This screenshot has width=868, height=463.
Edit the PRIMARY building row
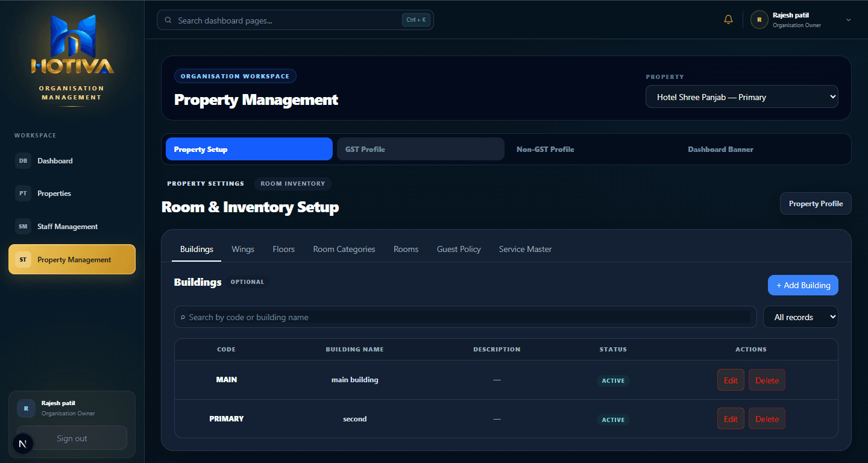tap(731, 419)
